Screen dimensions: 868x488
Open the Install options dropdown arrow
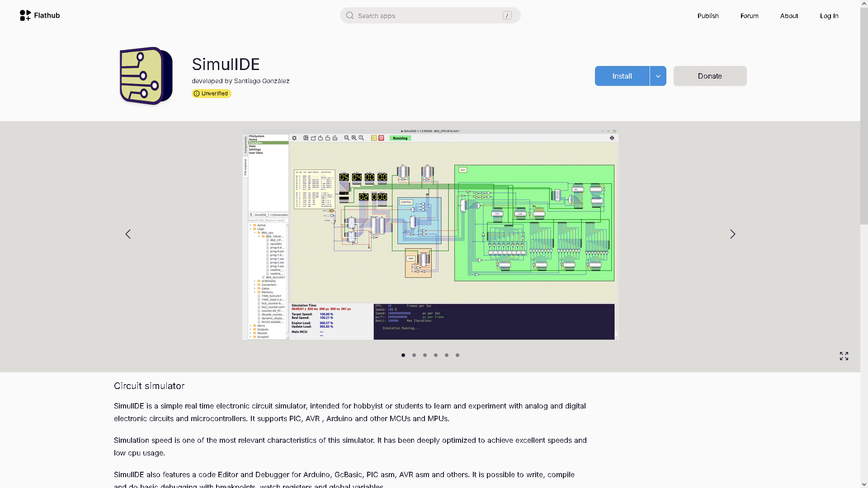[658, 76]
